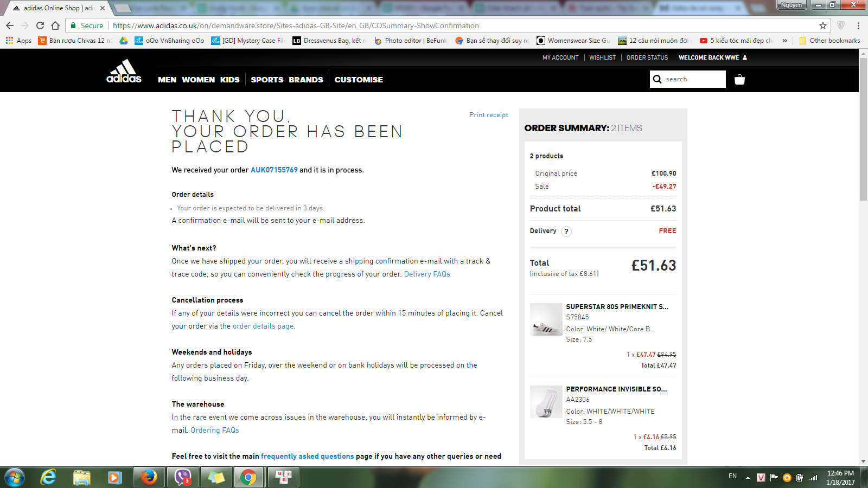Image resolution: width=868 pixels, height=488 pixels.
Task: Bookmark this page with the star icon
Action: tap(823, 25)
